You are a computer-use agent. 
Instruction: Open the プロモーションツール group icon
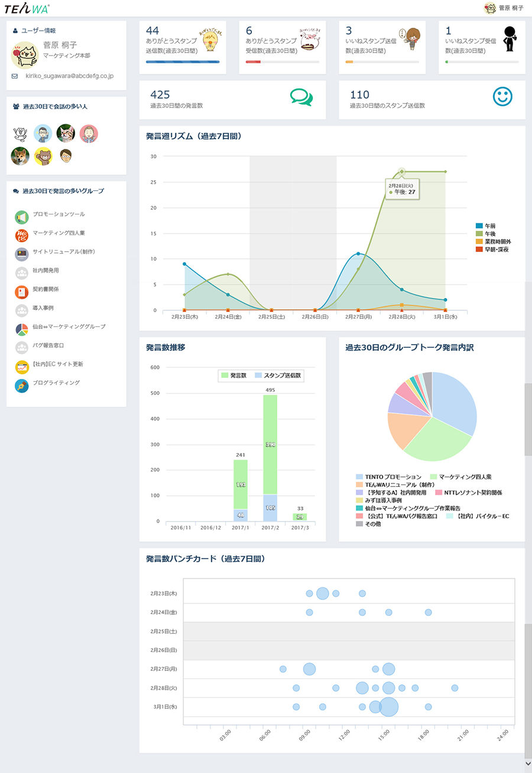22,217
